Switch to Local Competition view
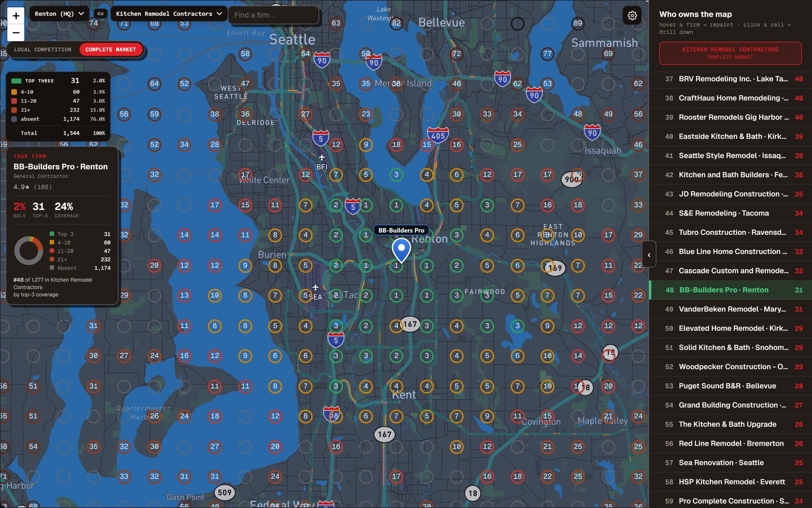Viewport: 812px width, 508px height. coord(42,50)
